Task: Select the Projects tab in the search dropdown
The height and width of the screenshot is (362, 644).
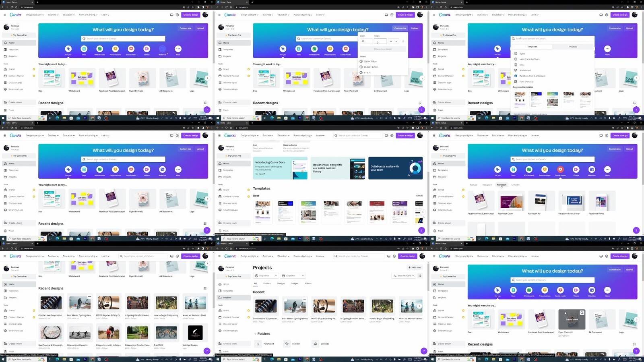Action: [x=573, y=47]
